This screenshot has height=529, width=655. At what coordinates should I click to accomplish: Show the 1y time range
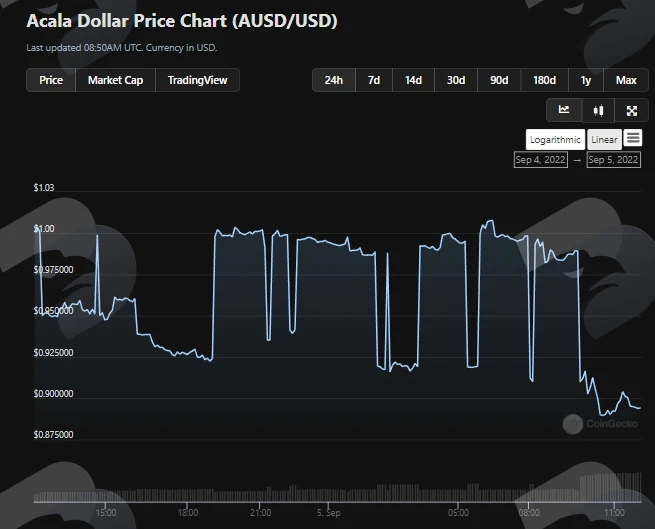tap(586, 80)
